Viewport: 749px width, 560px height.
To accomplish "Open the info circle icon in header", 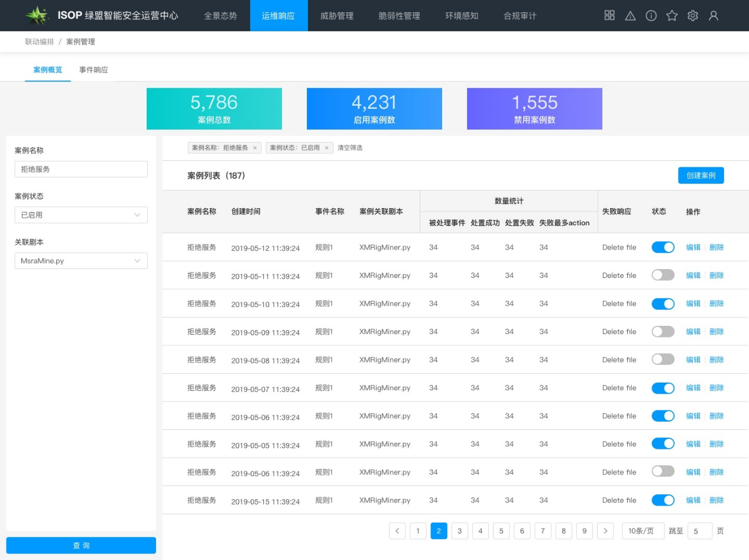I will (651, 16).
